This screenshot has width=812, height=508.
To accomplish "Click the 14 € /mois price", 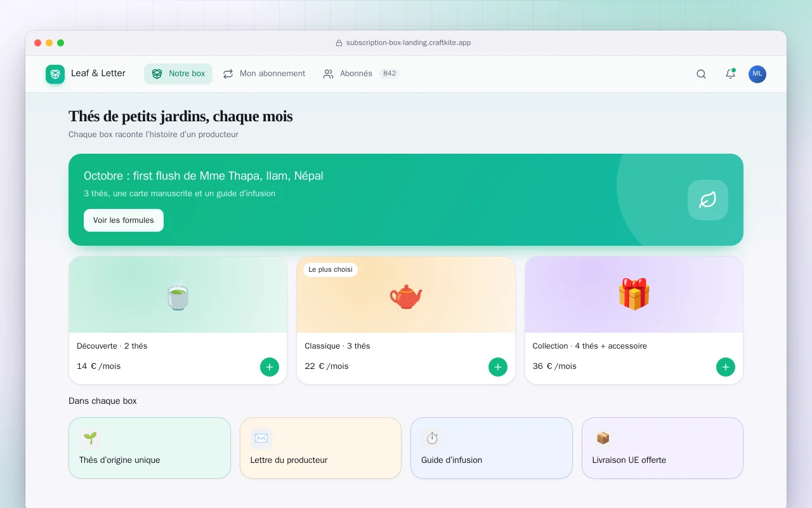I will [x=99, y=366].
